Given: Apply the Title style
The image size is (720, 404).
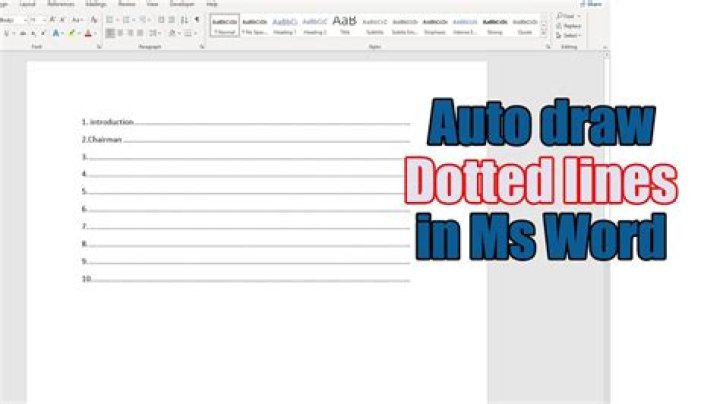Looking at the screenshot, I should (x=344, y=26).
